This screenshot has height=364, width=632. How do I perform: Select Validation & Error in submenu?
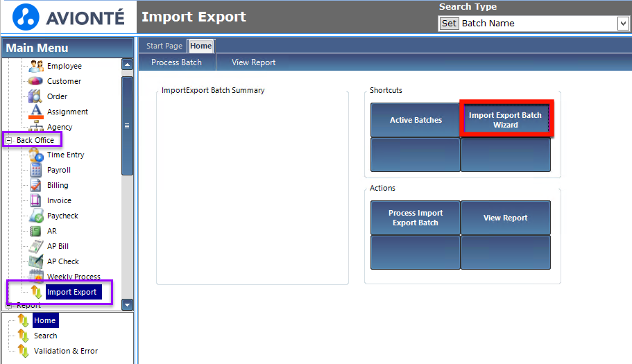[66, 351]
